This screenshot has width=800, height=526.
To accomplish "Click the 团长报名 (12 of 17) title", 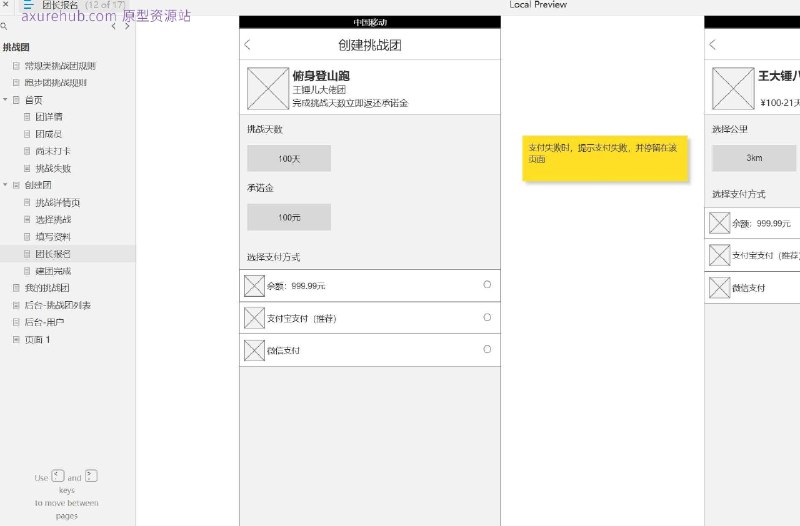I will coord(84,5).
